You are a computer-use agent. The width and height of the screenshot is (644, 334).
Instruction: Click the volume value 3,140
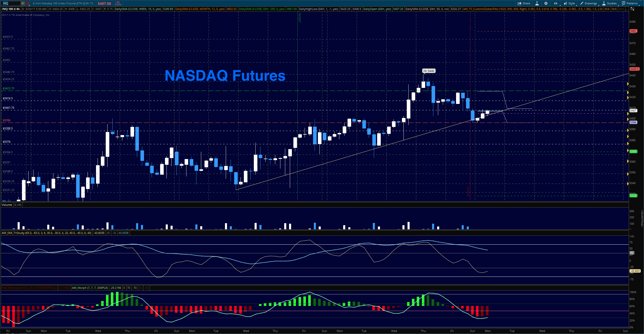pyautogui.click(x=18, y=205)
